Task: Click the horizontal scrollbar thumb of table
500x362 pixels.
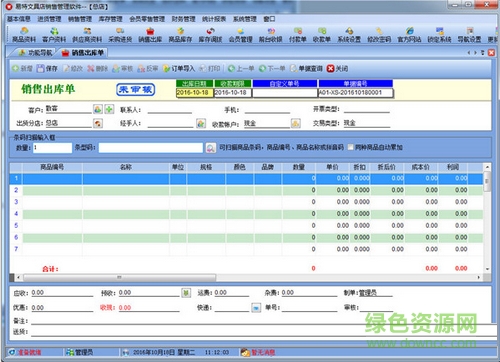Action: tap(119, 277)
